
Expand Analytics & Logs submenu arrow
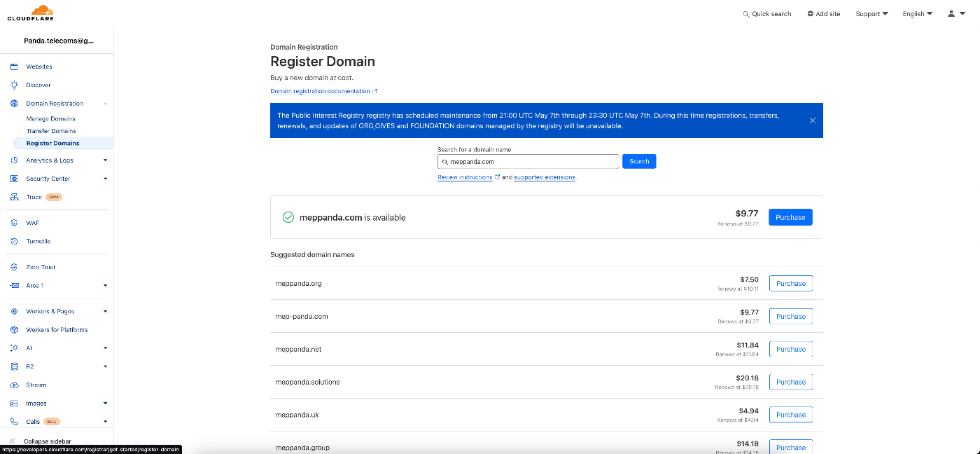pos(105,160)
